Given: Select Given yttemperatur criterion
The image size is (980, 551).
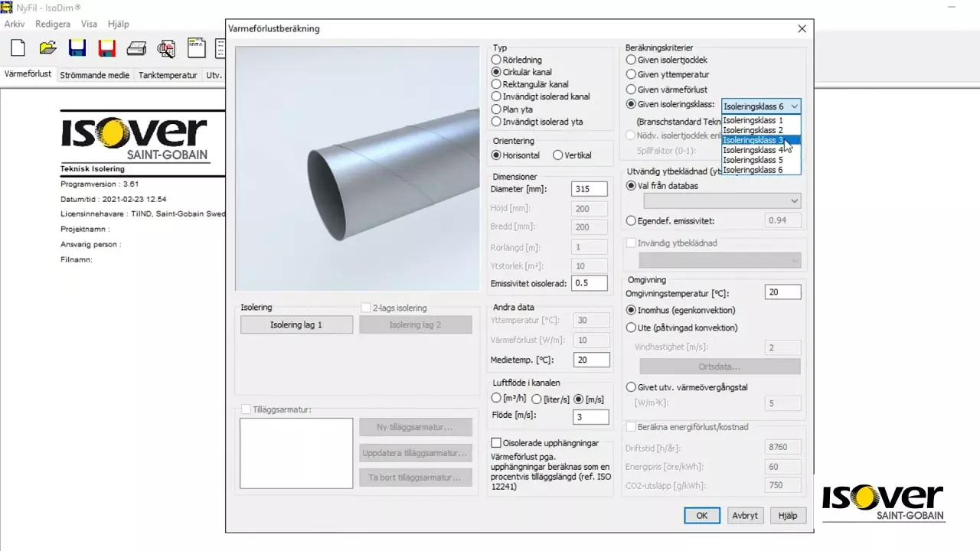Looking at the screenshot, I should tap(668, 74).
